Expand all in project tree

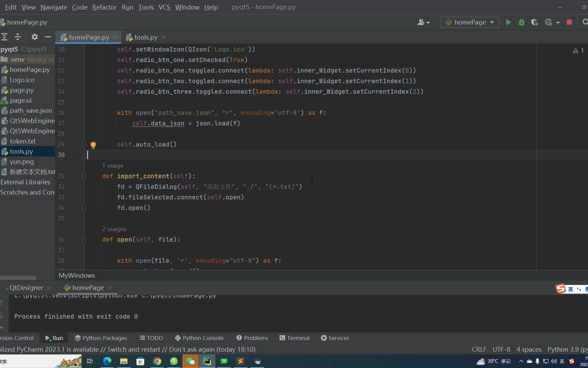coord(4,37)
